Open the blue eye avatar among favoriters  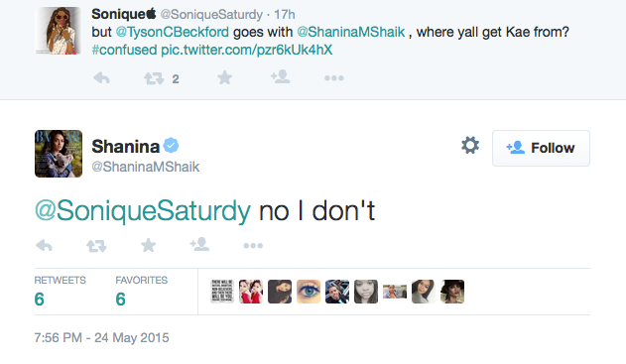pyautogui.click(x=309, y=292)
